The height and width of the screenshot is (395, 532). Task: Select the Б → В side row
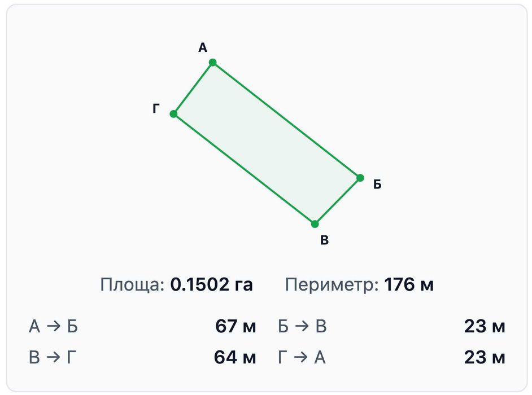(391, 326)
